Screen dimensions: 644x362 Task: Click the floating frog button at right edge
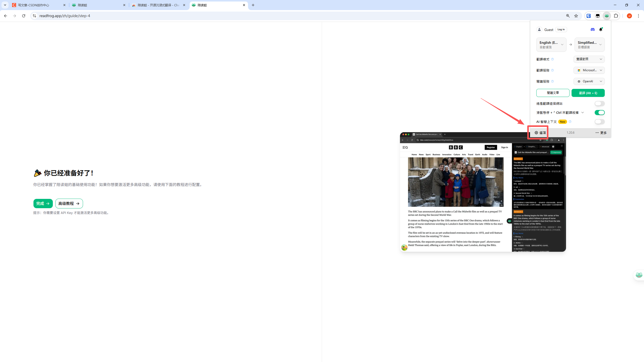(x=639, y=275)
